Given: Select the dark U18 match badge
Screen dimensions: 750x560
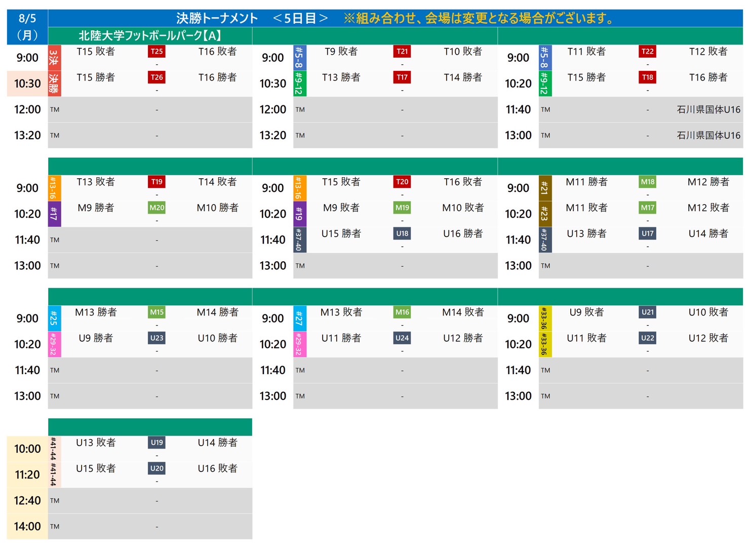Looking at the screenshot, I should (402, 233).
